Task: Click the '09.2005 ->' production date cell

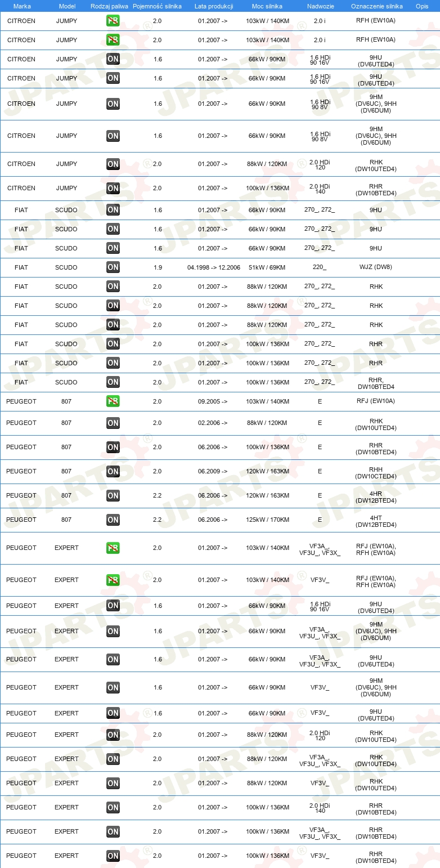Action: click(213, 401)
